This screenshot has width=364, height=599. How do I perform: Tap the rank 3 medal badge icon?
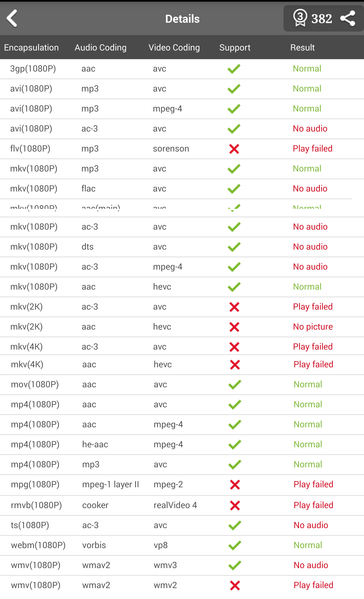[300, 18]
